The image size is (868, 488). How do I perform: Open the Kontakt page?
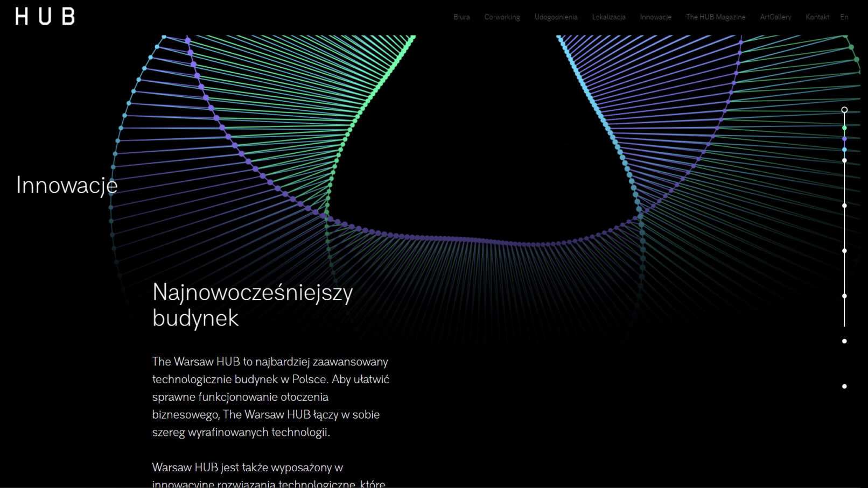pyautogui.click(x=817, y=17)
